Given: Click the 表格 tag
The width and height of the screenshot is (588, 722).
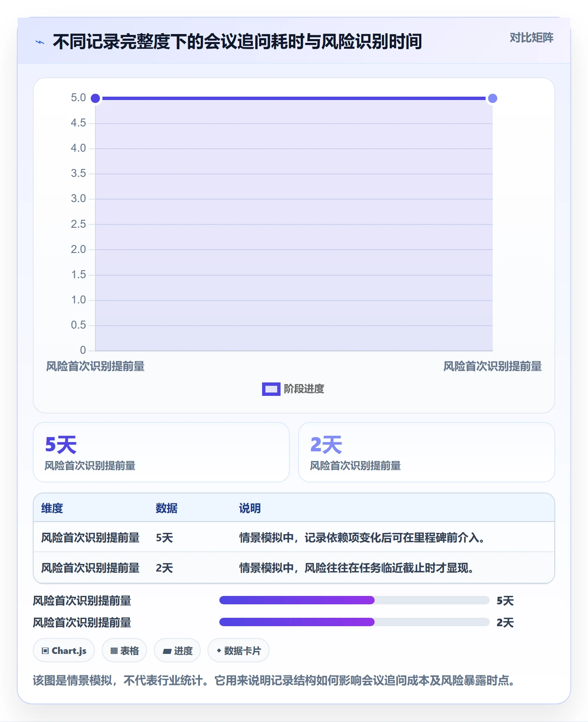Looking at the screenshot, I should point(124,651).
